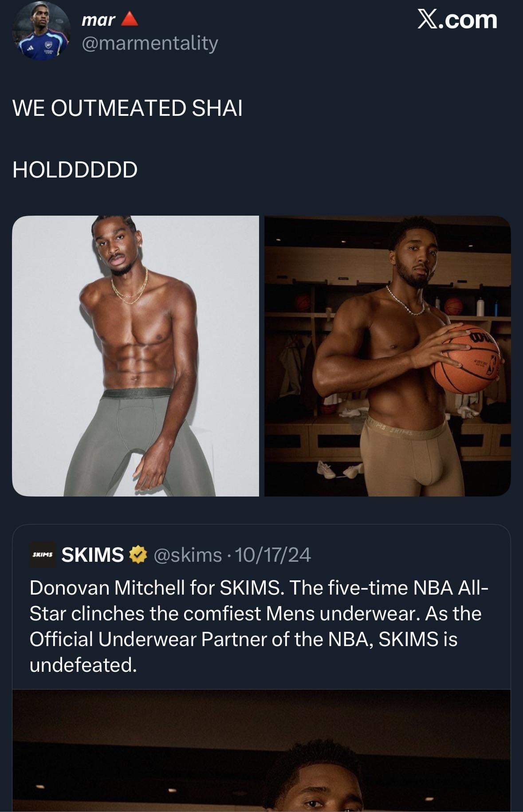Open the quoted post's image preview at bottom

[261, 750]
